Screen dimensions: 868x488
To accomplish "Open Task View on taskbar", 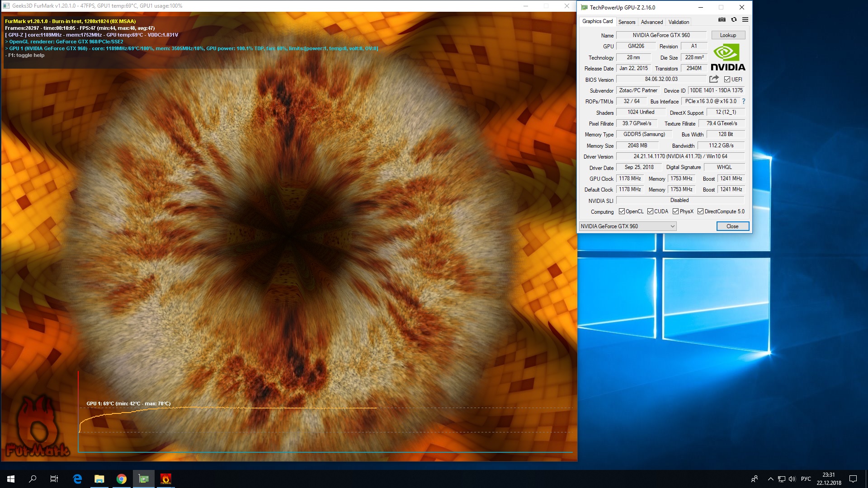I will pos(54,479).
